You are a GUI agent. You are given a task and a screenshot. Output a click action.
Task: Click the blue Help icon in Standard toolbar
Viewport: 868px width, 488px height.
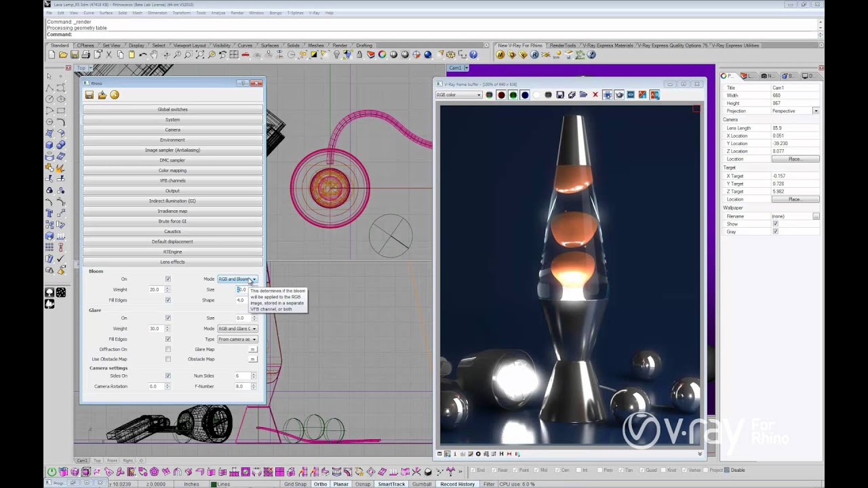473,55
